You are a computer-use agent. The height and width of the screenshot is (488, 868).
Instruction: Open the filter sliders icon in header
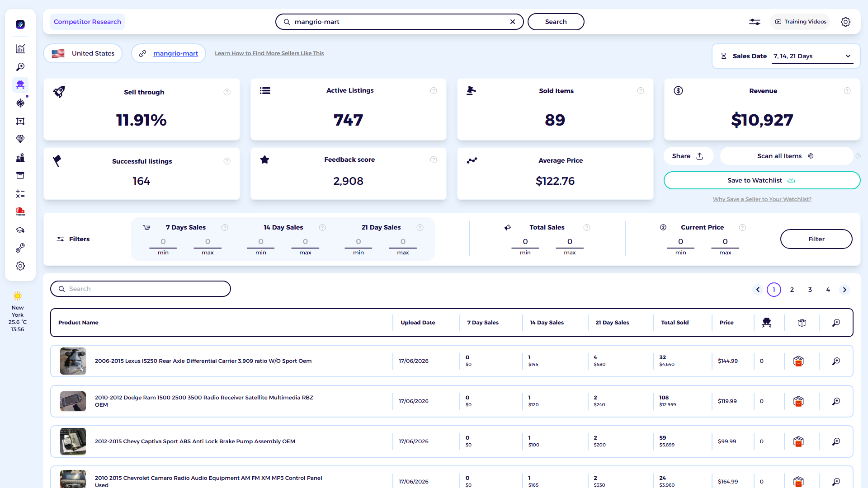[x=755, y=22]
